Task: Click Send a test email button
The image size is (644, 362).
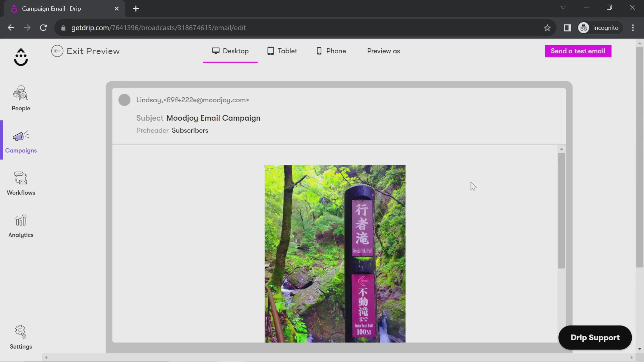Action: tap(578, 51)
